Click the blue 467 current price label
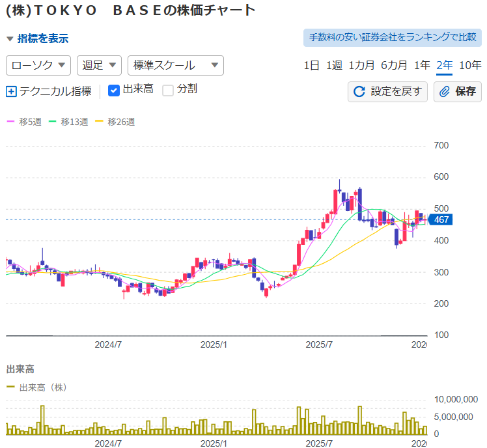 tap(441, 220)
